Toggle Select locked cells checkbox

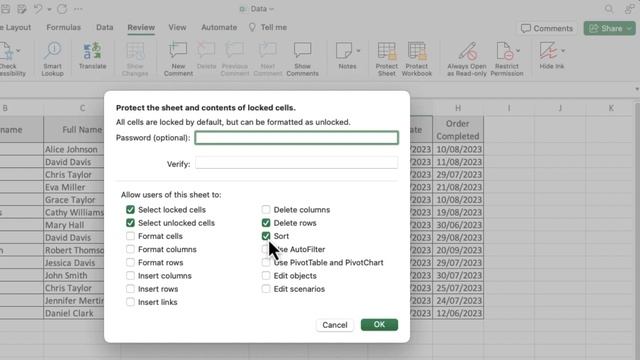tap(130, 210)
